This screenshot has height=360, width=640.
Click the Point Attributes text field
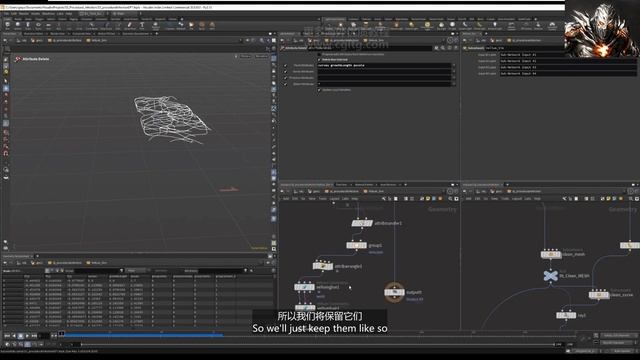click(384, 65)
